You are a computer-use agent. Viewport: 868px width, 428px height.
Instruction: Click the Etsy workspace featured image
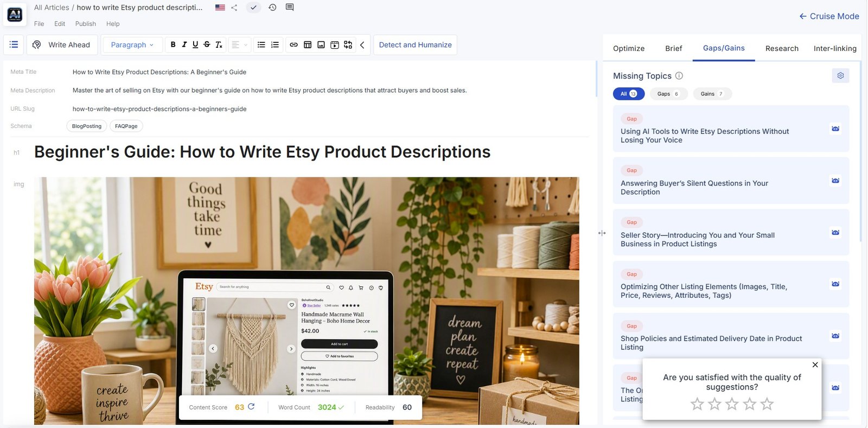pos(307,301)
